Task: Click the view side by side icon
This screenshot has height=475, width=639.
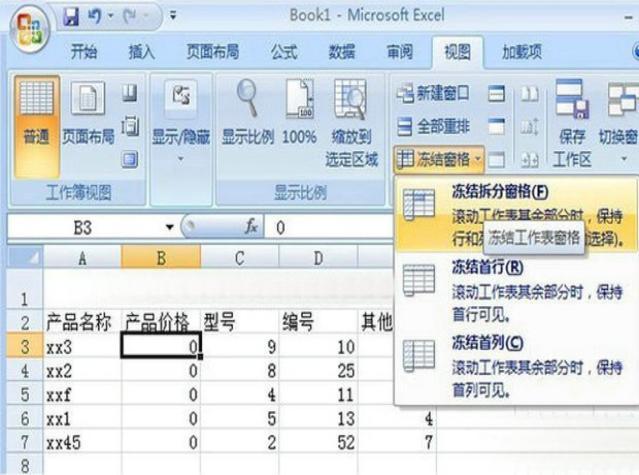Action: pos(530,94)
